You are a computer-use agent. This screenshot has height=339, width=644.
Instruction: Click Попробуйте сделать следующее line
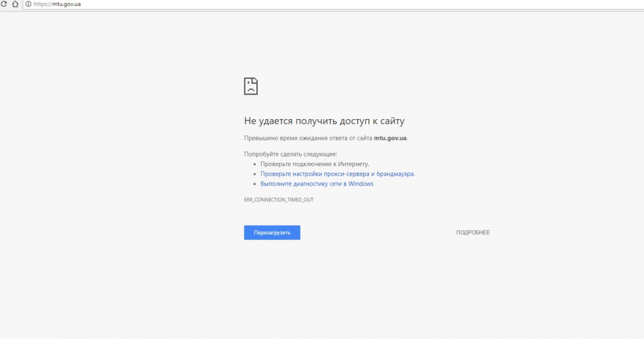point(290,154)
